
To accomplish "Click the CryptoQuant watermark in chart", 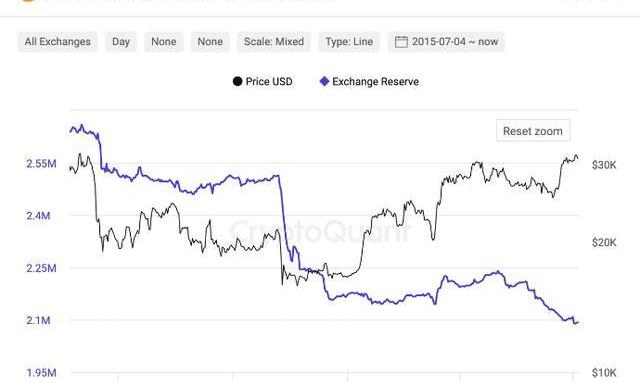I will pos(320,232).
